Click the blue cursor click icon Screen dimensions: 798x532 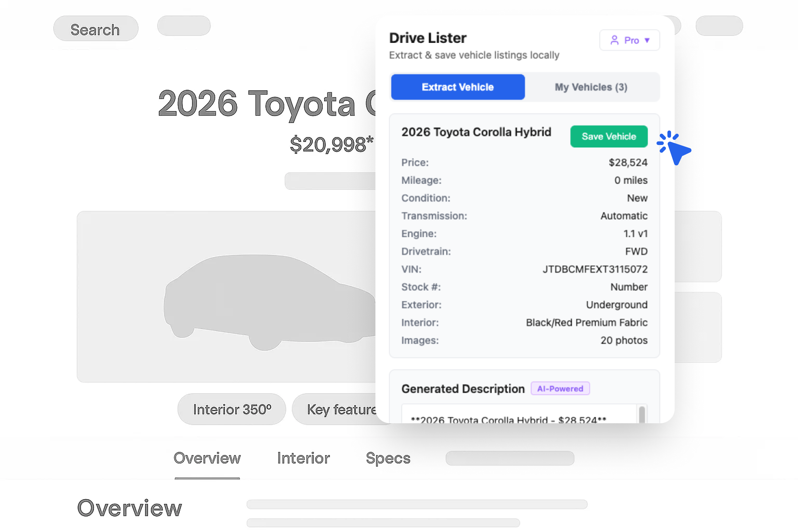674,148
